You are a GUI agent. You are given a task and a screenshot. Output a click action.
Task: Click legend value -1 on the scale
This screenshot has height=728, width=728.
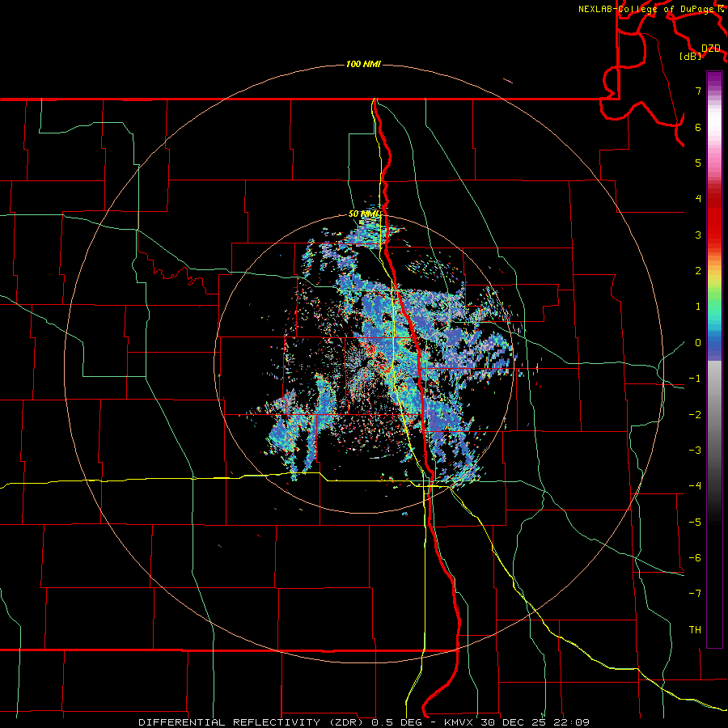(695, 379)
